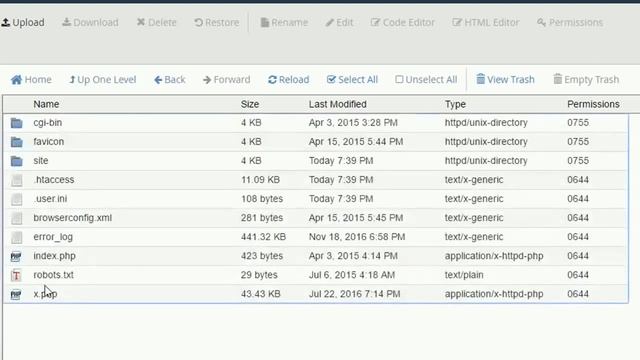
Task: Sort files by Size column header
Action: [250, 104]
